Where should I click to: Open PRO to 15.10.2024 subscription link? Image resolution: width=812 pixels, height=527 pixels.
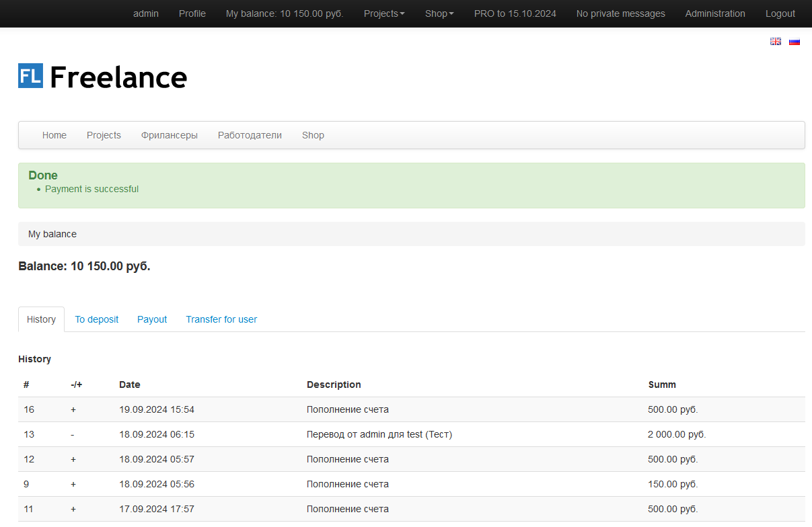pyautogui.click(x=515, y=13)
